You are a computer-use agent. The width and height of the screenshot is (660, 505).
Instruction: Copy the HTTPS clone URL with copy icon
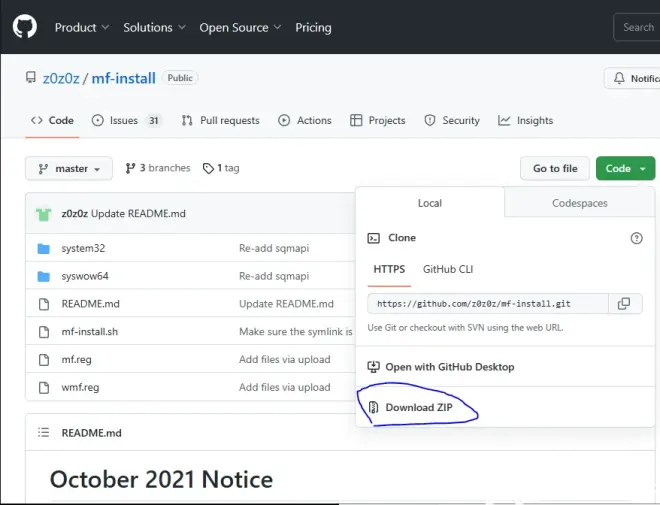624,303
